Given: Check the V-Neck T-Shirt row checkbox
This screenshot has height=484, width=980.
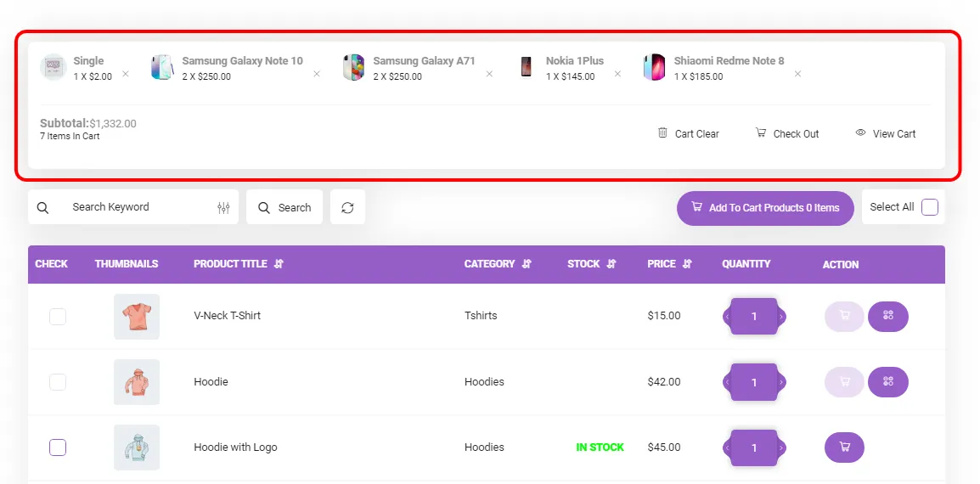Looking at the screenshot, I should 58,317.
